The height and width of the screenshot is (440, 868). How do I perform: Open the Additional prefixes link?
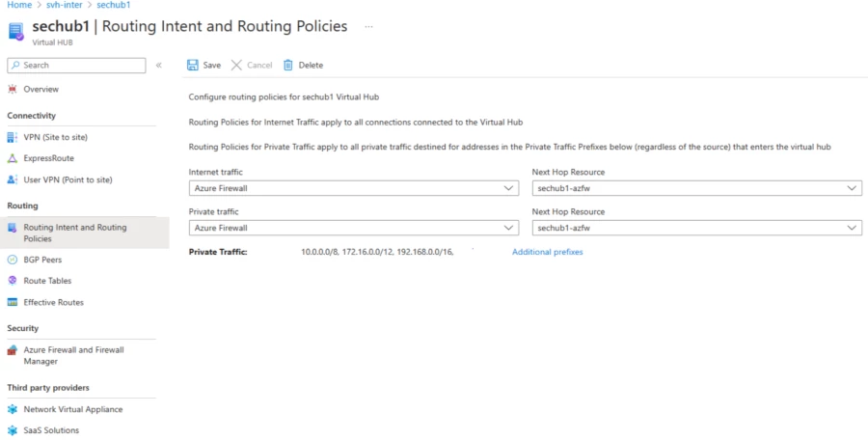point(547,252)
